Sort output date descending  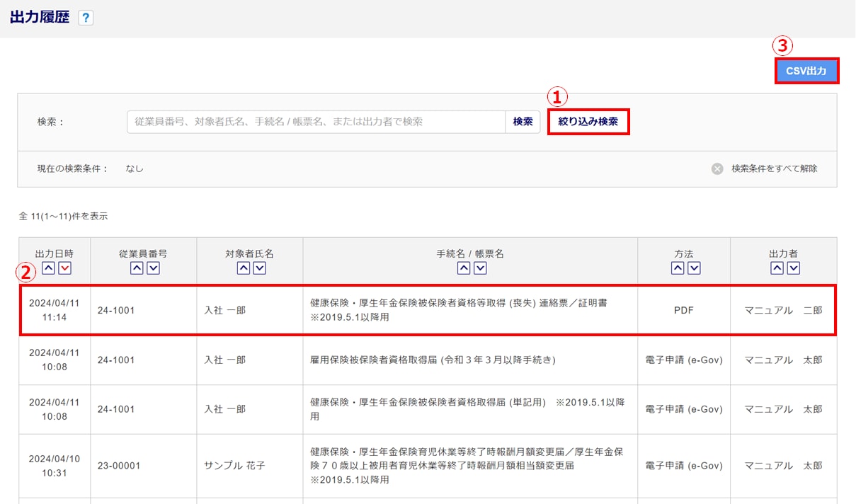click(64, 268)
